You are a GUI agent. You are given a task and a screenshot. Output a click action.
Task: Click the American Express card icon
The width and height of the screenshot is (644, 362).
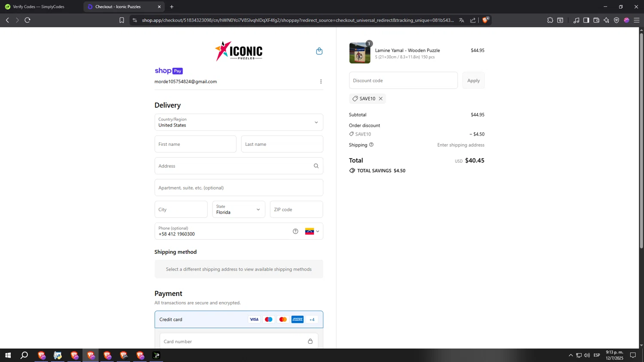(298, 320)
